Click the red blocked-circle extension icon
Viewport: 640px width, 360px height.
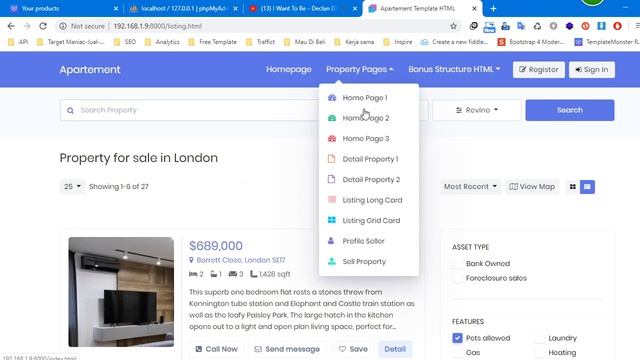[585, 26]
